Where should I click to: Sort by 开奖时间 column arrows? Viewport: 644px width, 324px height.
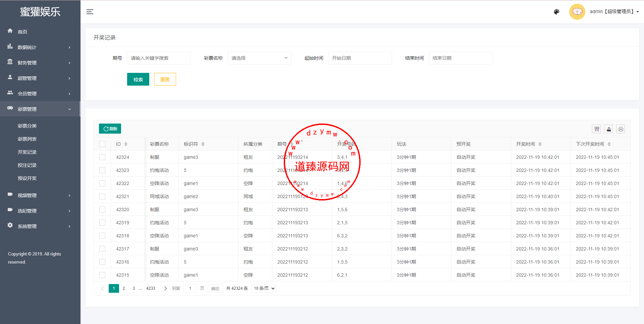click(540, 144)
